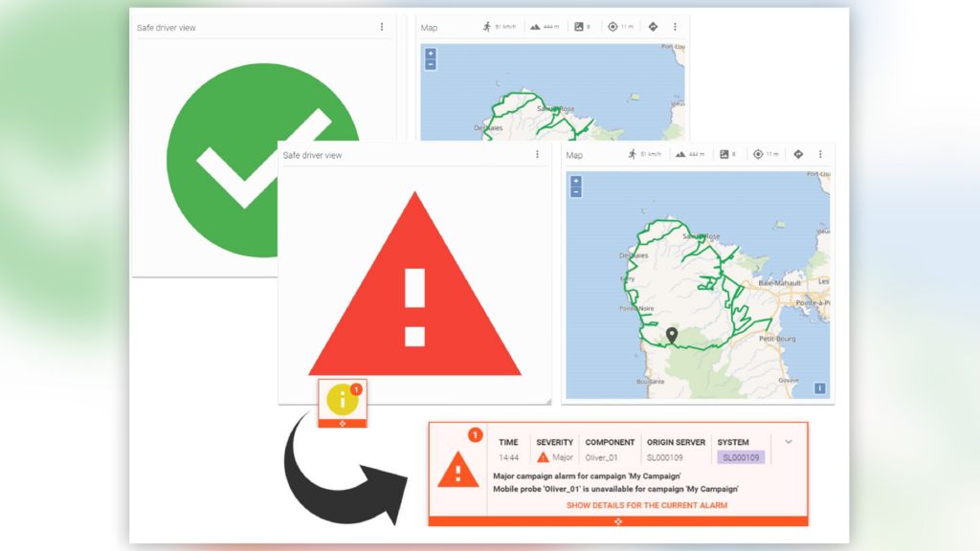Open the image counter icon on the map toolbar
This screenshot has height=551, width=980.
pyautogui.click(x=724, y=154)
